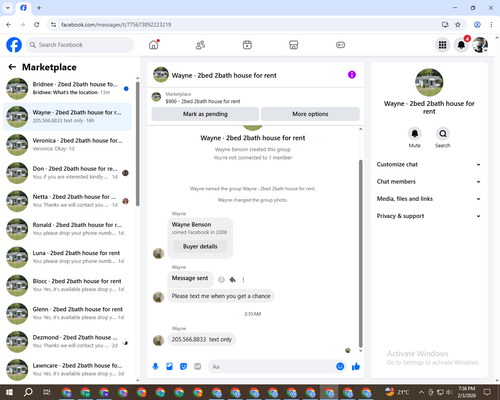This screenshot has width=500, height=400.
Task: Go back using the Marketplace arrow
Action: click(12, 67)
